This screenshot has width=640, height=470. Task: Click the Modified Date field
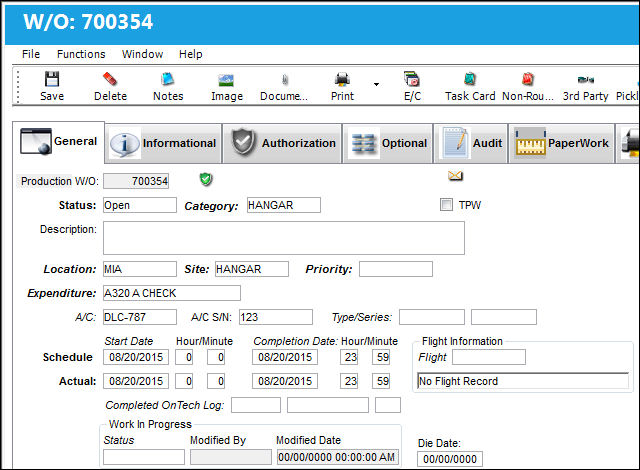pyautogui.click(x=338, y=457)
